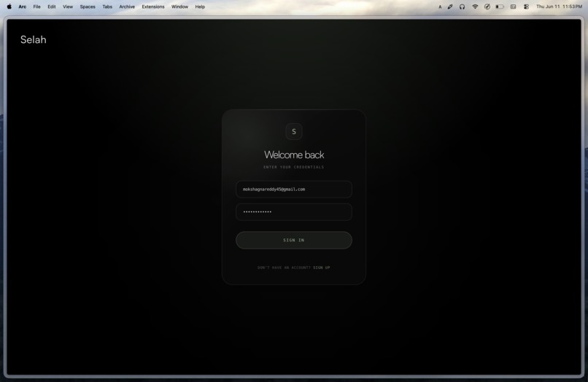Click the Selah logo text

(x=34, y=40)
